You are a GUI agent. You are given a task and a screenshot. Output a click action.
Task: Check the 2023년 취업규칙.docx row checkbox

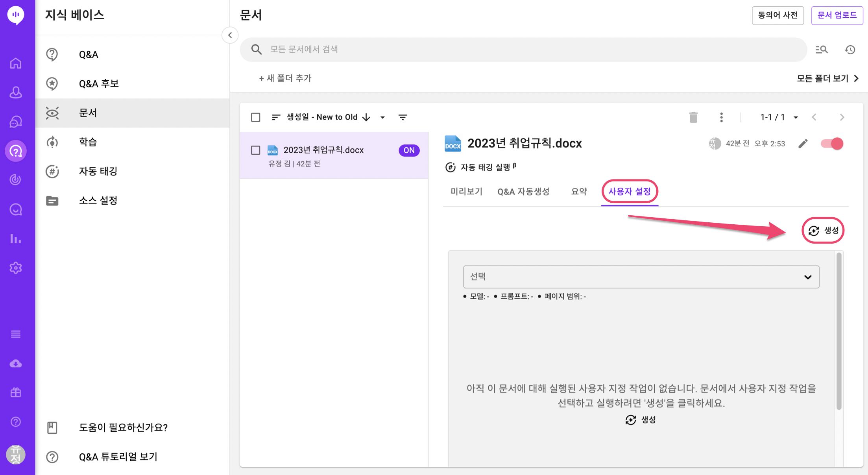click(256, 150)
